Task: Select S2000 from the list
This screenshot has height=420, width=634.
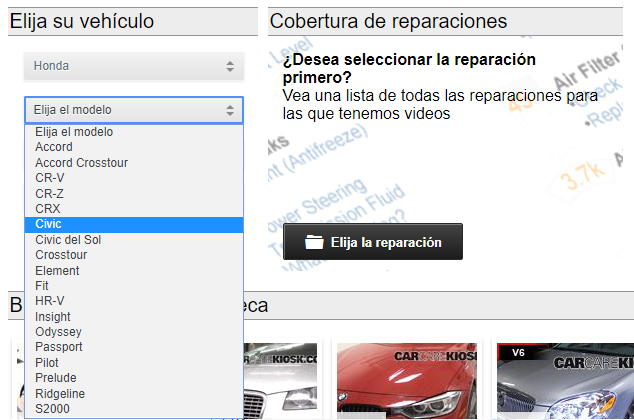Action: pyautogui.click(x=134, y=409)
